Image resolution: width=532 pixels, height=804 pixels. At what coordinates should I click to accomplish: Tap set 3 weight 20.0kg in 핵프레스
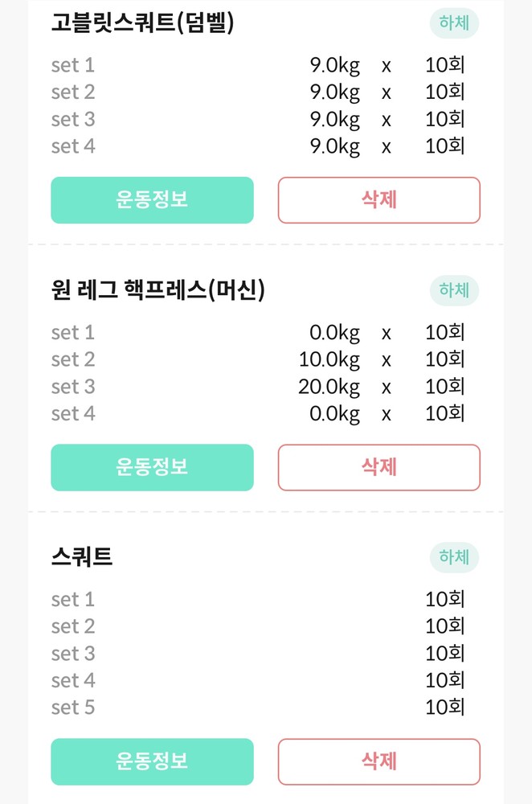coord(329,387)
